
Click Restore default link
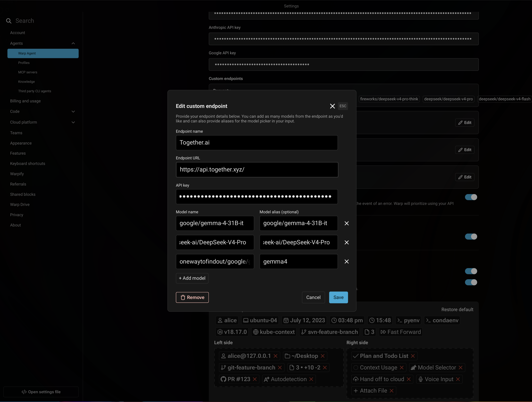coord(457,309)
